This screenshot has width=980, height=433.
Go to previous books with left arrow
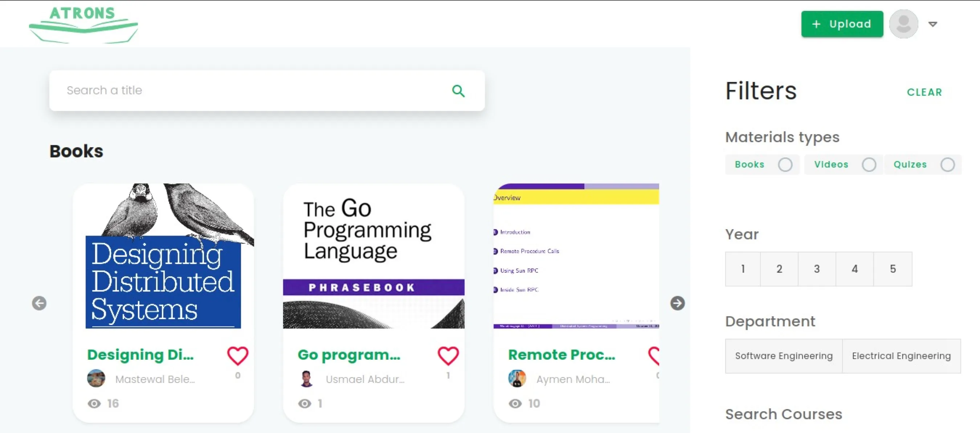39,303
